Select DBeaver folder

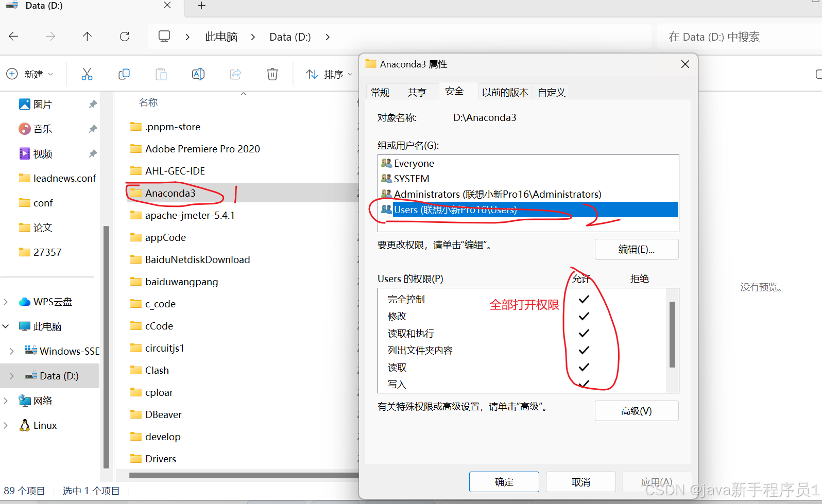click(156, 414)
